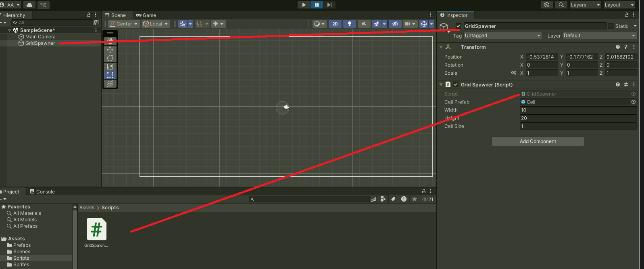Open the Tag dropdown showing Untagged
This screenshot has width=644, height=269.
(x=502, y=36)
